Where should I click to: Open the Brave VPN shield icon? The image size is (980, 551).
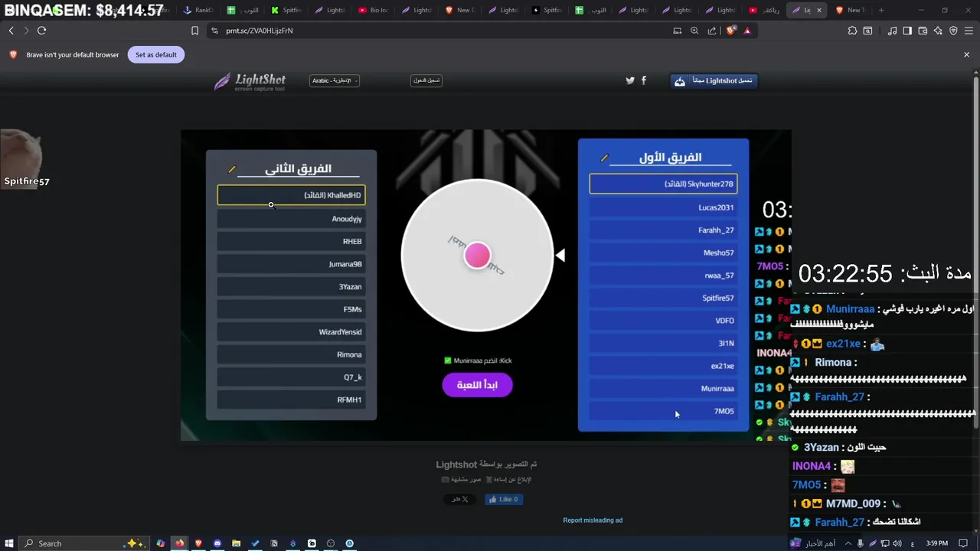[x=953, y=31]
